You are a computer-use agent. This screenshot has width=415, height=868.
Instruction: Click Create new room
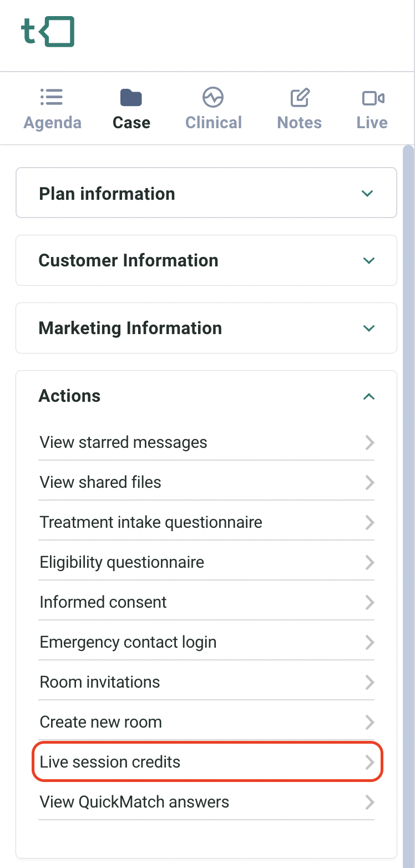[206, 722]
